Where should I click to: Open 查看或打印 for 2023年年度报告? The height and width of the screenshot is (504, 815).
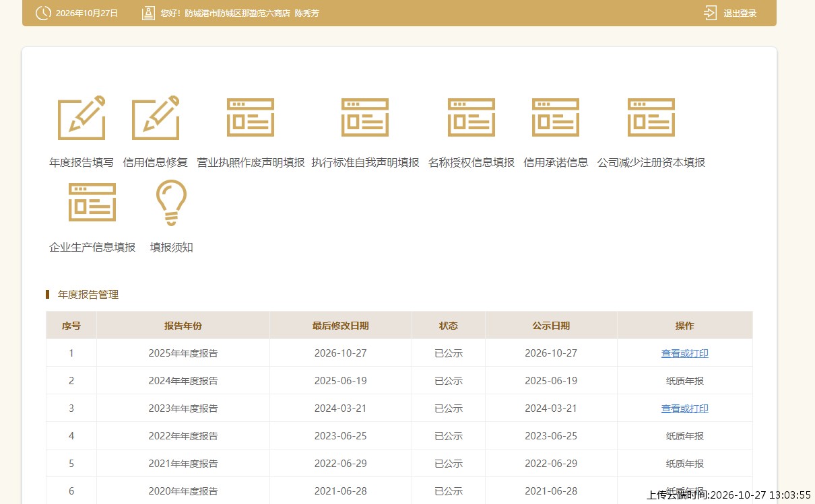pyautogui.click(x=685, y=408)
